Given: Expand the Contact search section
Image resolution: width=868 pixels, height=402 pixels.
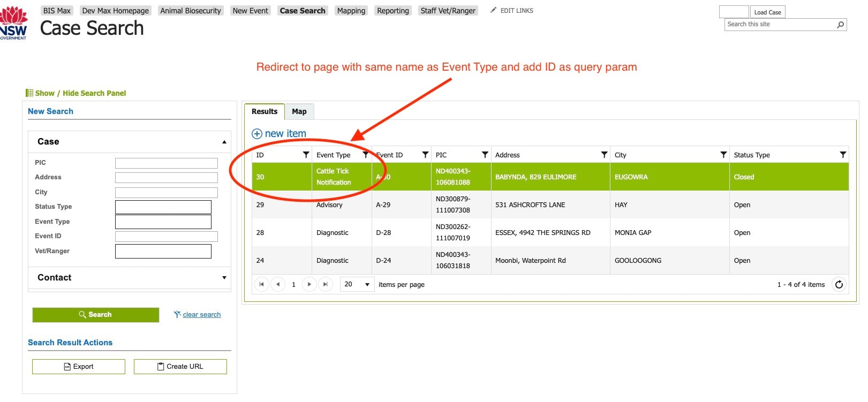Looking at the screenshot, I should coord(224,278).
